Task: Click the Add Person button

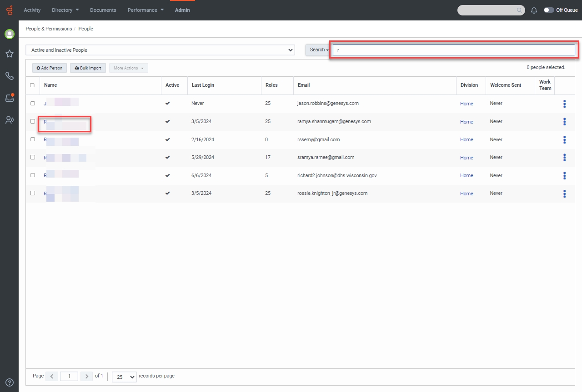Action: tap(50, 68)
